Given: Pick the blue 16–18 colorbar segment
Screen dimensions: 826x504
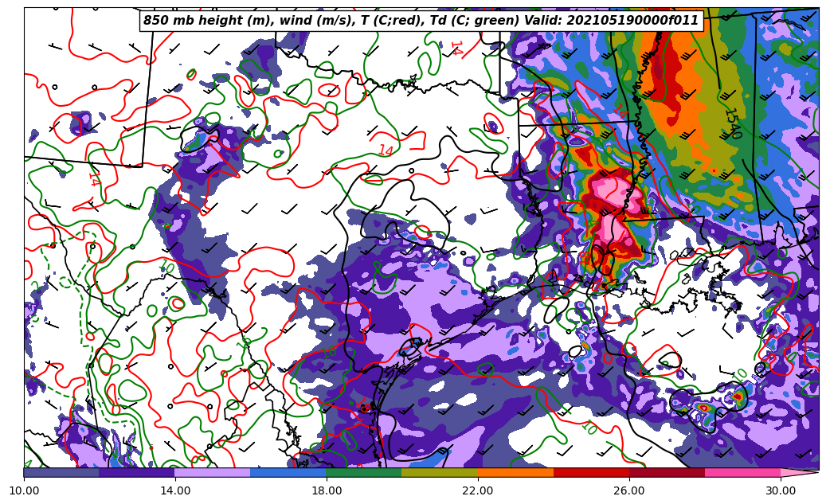Looking at the screenshot, I should click(288, 472).
